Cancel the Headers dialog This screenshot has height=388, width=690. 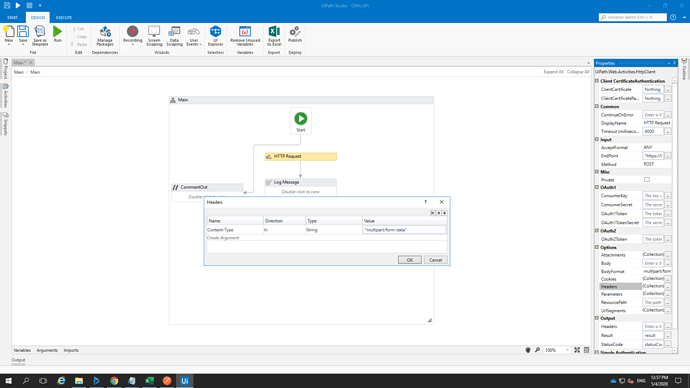click(x=435, y=260)
